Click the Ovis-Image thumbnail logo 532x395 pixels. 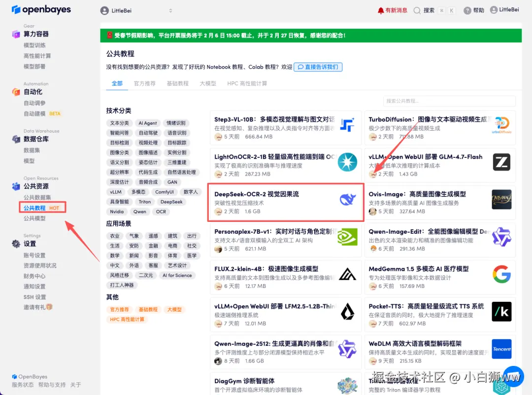501,199
